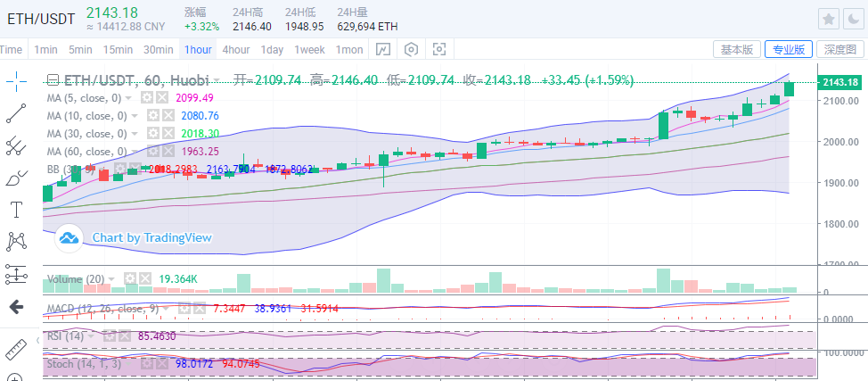Click the back arrow icon
The height and width of the screenshot is (381, 868).
pos(16,307)
